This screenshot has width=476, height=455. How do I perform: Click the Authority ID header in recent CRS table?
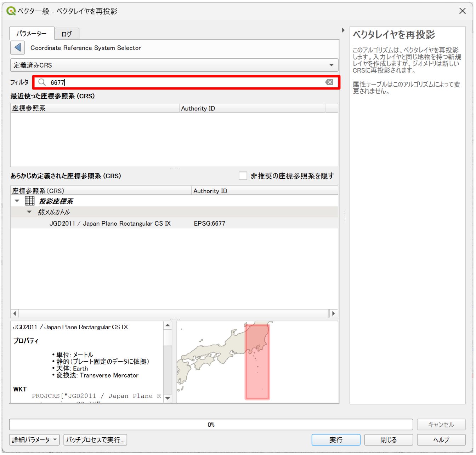(252, 108)
